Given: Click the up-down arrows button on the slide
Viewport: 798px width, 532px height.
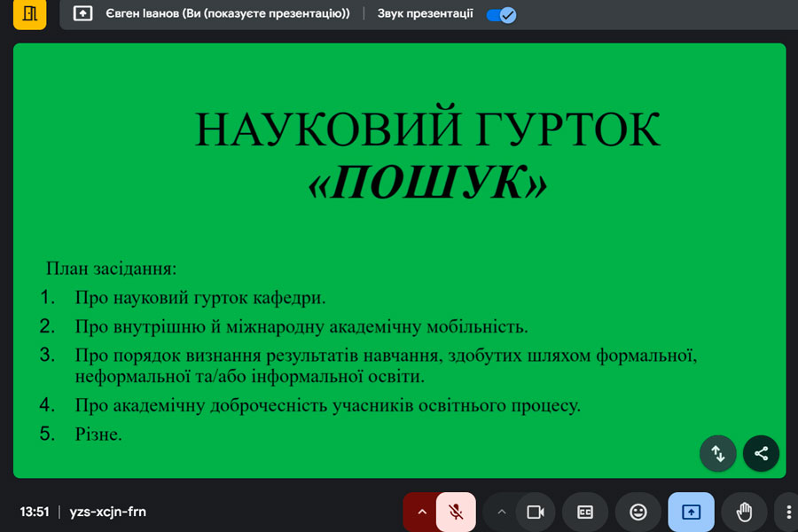Looking at the screenshot, I should (x=718, y=453).
